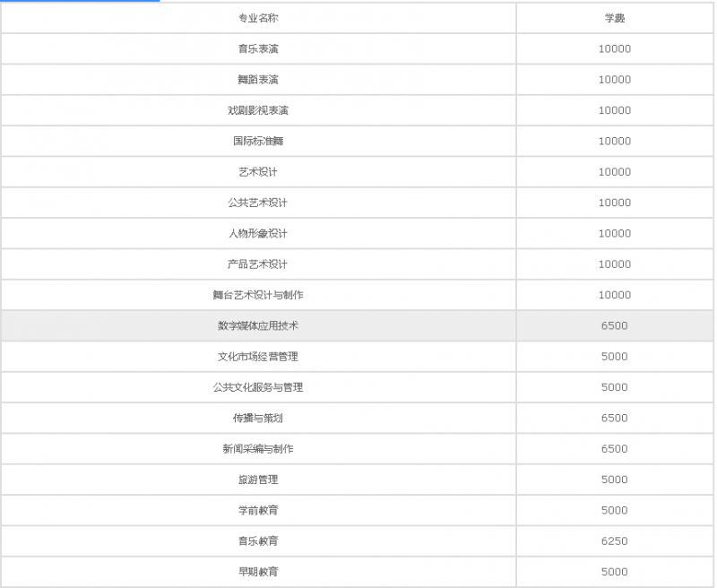The image size is (717, 588).
Task: Click the 传播与策划 major name
Action: point(258,418)
